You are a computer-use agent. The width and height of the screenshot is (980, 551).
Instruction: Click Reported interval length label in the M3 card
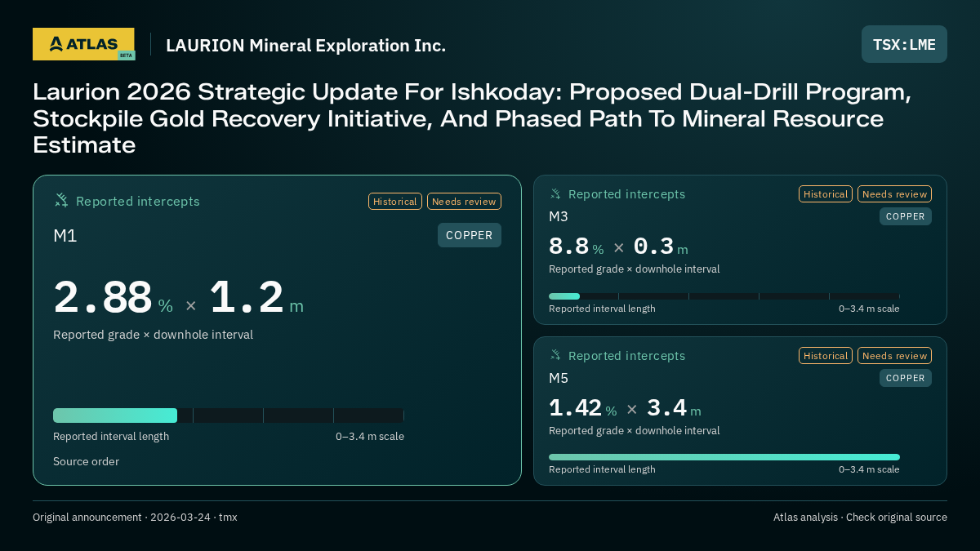coord(602,309)
